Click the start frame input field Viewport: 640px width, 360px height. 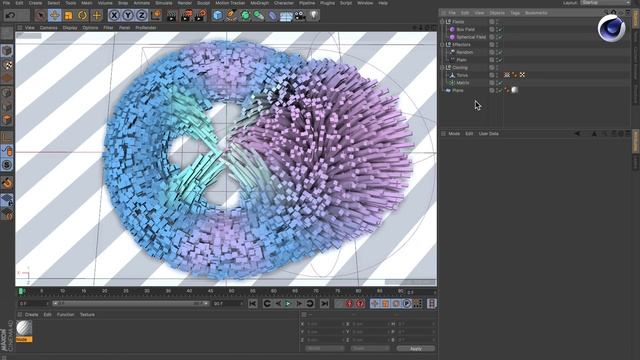pyautogui.click(x=33, y=304)
